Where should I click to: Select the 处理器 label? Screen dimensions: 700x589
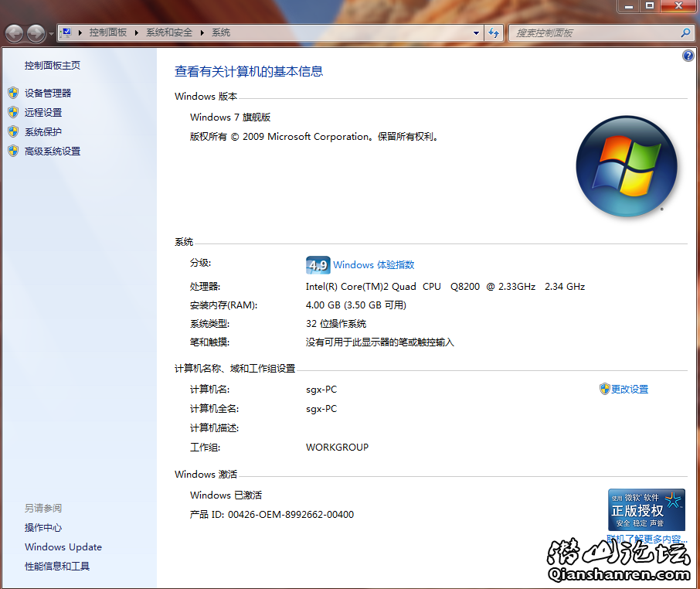click(x=205, y=287)
